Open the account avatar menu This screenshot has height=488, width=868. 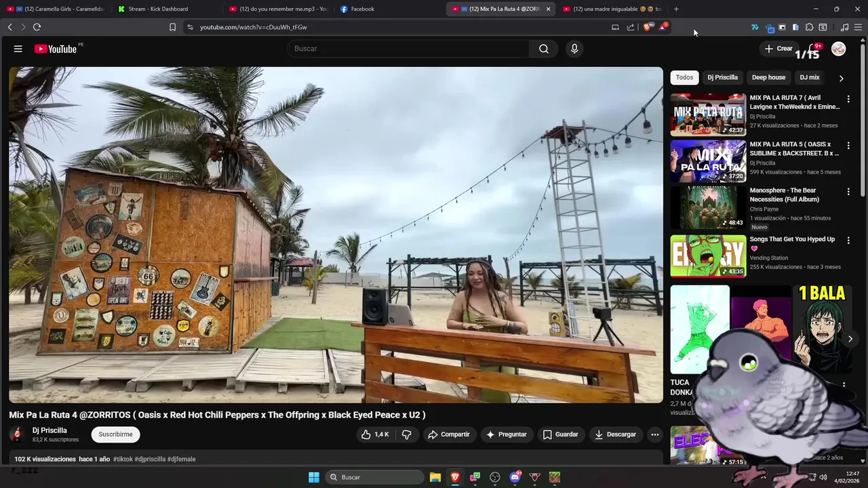(839, 49)
